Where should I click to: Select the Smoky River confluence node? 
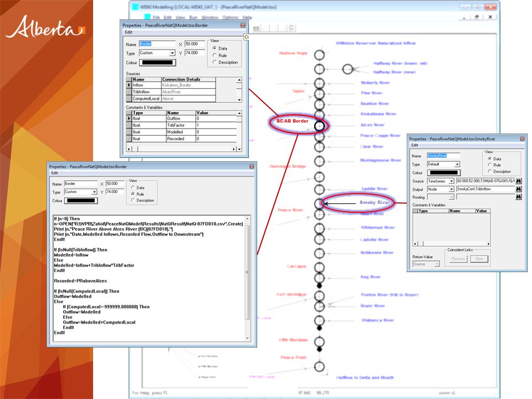319,203
